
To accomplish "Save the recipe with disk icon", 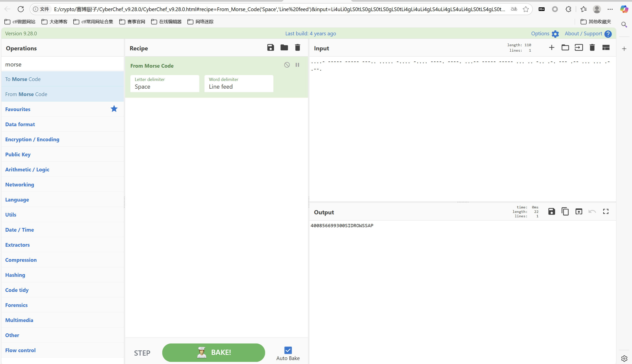I will [x=270, y=47].
